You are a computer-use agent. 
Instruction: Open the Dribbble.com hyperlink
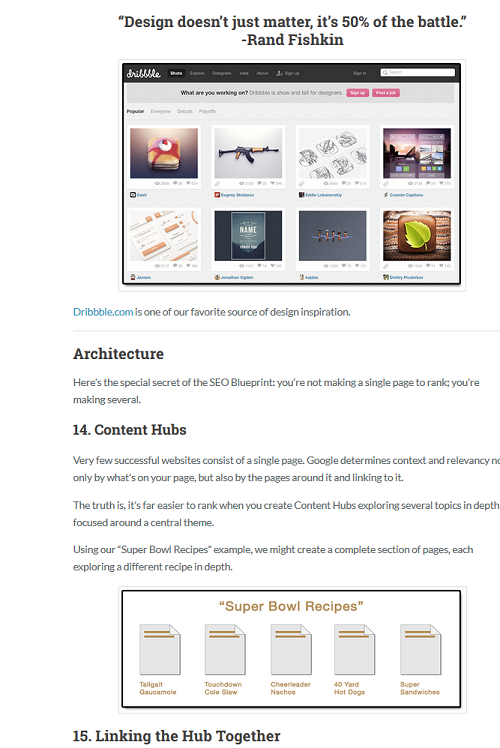[103, 312]
